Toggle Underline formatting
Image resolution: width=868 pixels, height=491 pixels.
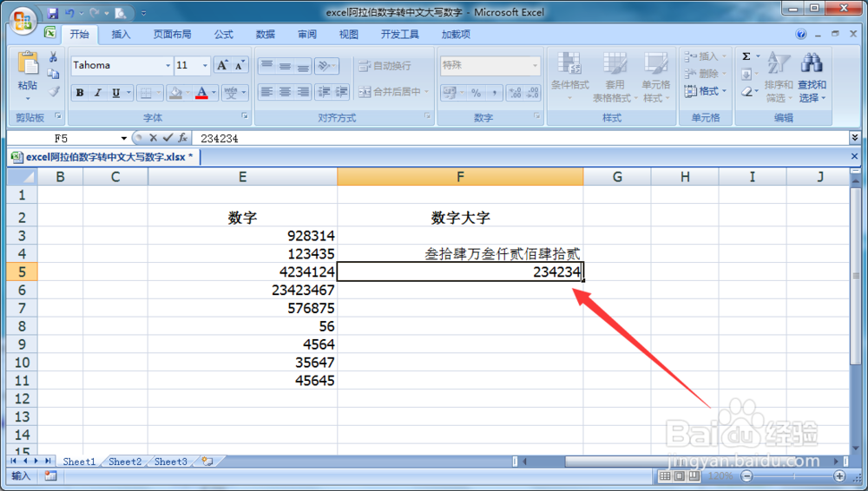point(115,93)
